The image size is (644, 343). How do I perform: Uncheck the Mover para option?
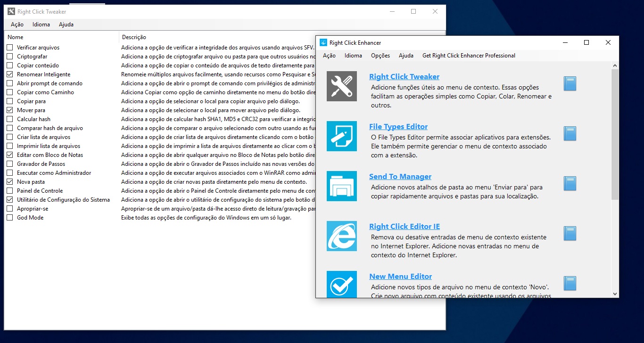[x=10, y=110]
